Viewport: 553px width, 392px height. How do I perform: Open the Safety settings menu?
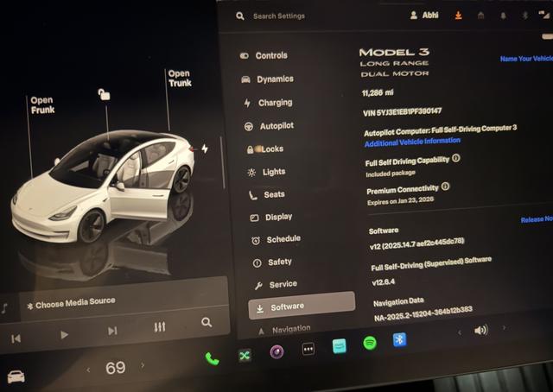272,262
